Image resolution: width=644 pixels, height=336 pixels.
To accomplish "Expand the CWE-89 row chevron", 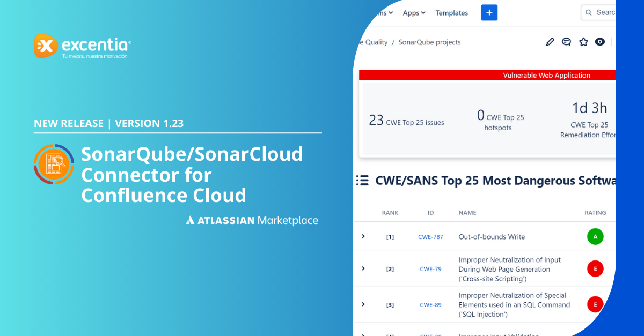I will [363, 304].
